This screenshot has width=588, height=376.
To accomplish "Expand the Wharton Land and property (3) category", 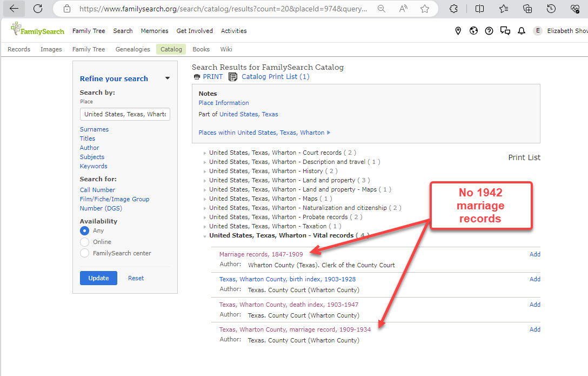I will tap(205, 181).
